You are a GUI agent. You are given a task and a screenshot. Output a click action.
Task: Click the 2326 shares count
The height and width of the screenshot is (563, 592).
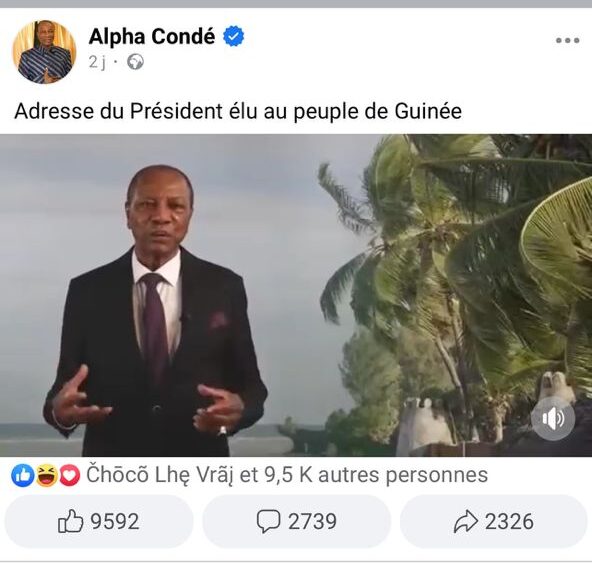(509, 521)
